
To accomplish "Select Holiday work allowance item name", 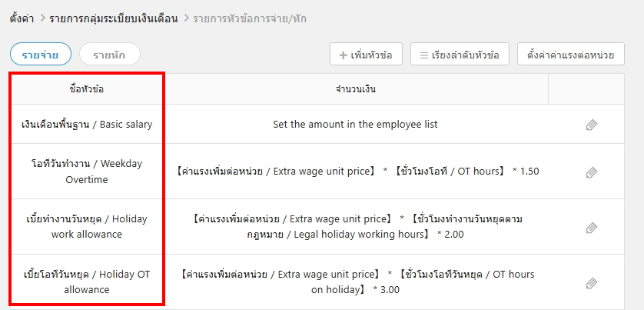I will click(x=87, y=227).
